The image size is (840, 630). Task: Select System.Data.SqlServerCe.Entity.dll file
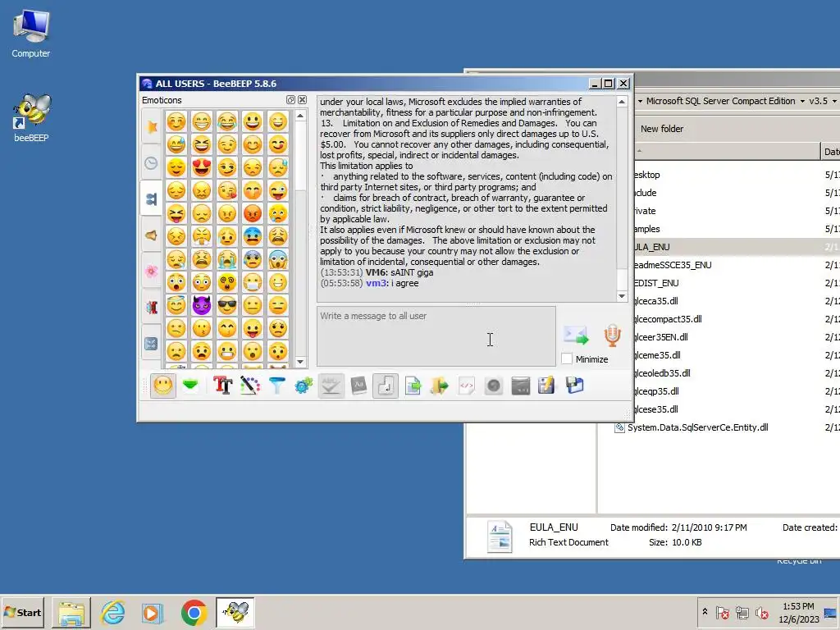click(697, 427)
